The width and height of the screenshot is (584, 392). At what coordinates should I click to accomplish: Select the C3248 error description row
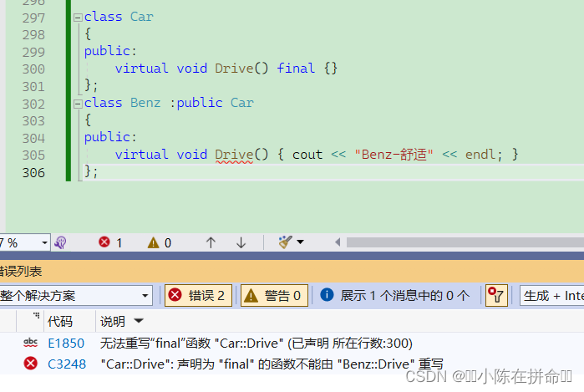click(x=272, y=364)
